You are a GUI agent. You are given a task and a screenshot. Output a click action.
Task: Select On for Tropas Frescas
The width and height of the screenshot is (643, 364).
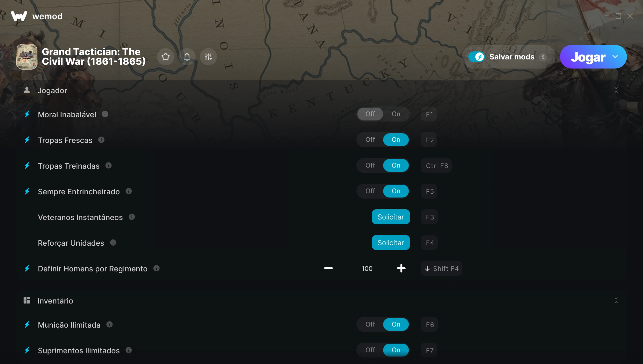pyautogui.click(x=396, y=140)
